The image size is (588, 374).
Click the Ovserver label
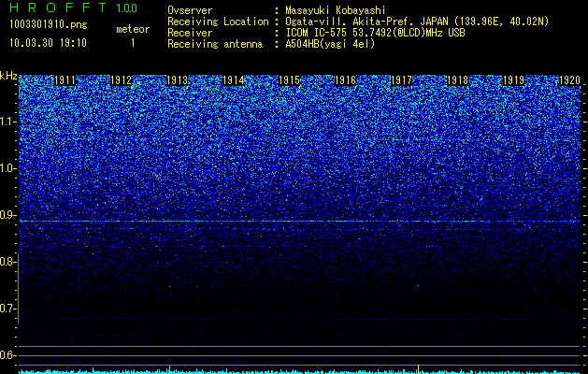(190, 10)
